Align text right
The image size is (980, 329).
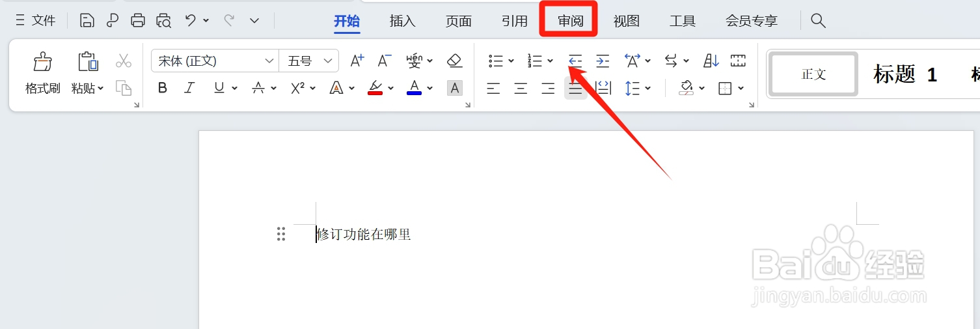tap(549, 88)
